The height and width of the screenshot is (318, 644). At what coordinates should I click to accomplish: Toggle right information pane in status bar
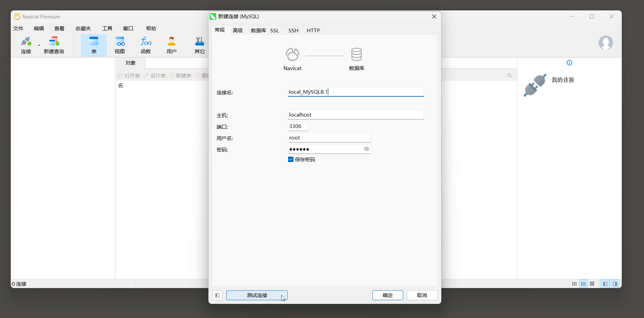click(x=615, y=284)
